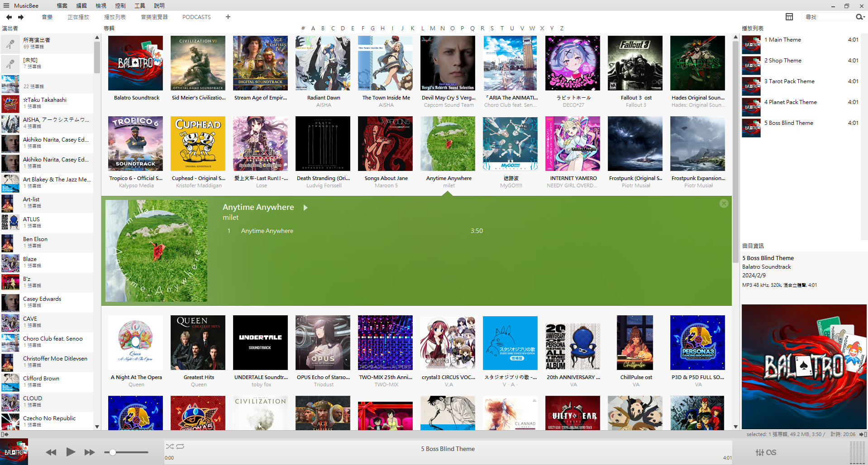Open the 檢視 menu
The height and width of the screenshot is (465, 868).
[101, 5]
